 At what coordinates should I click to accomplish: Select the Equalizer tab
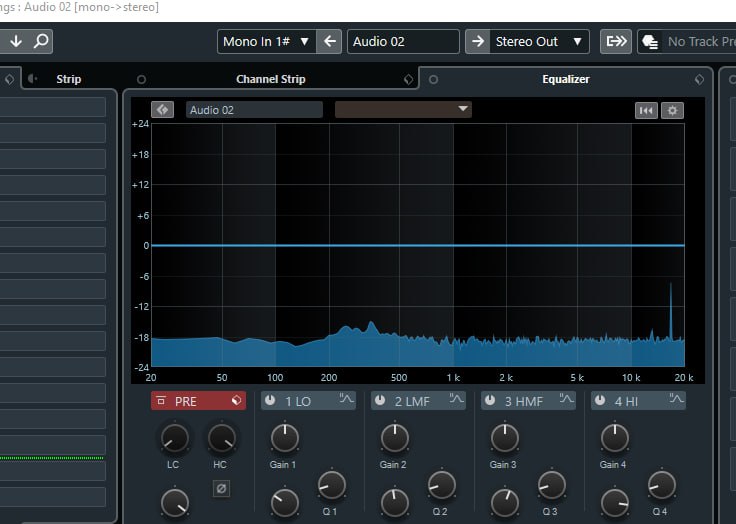click(566, 79)
